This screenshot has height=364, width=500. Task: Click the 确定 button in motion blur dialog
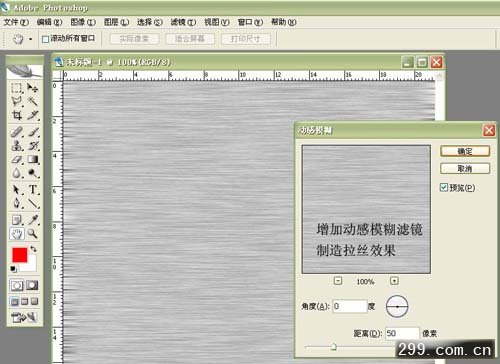(465, 151)
